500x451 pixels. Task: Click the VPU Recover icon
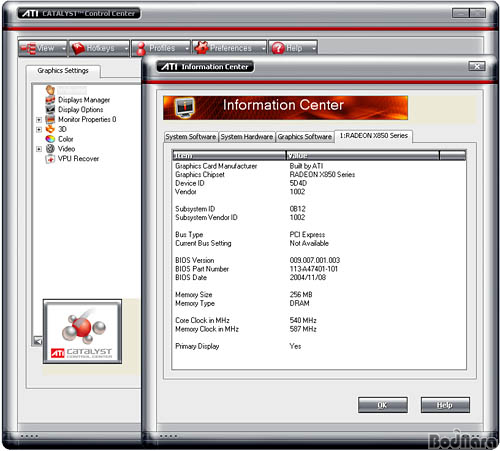(50, 159)
